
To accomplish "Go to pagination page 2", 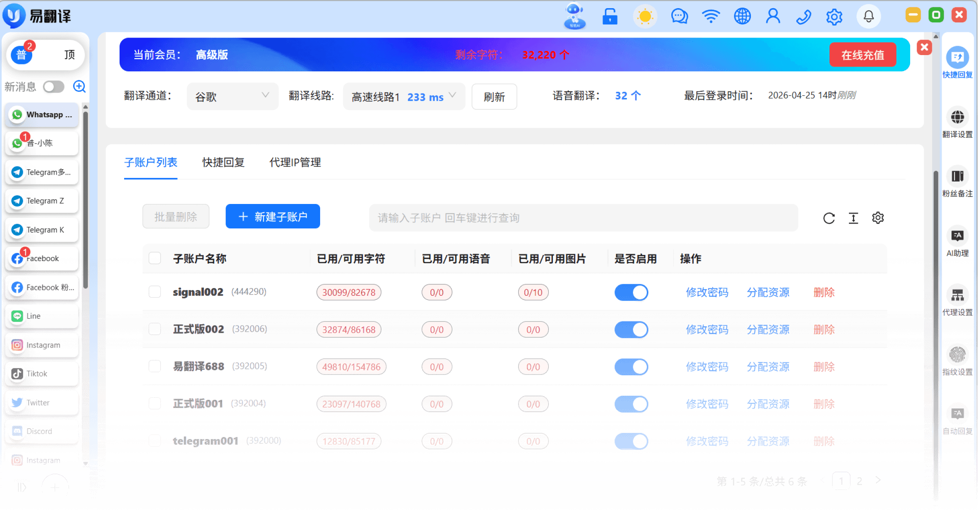I will click(859, 481).
